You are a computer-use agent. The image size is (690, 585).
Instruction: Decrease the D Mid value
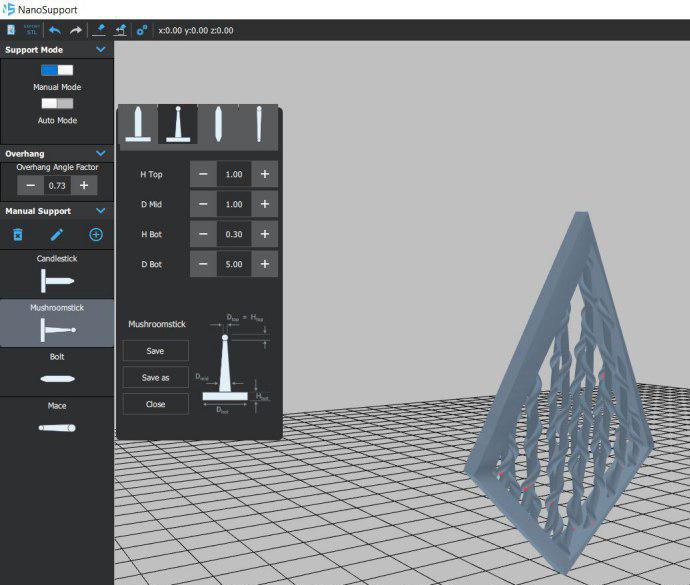tap(203, 204)
